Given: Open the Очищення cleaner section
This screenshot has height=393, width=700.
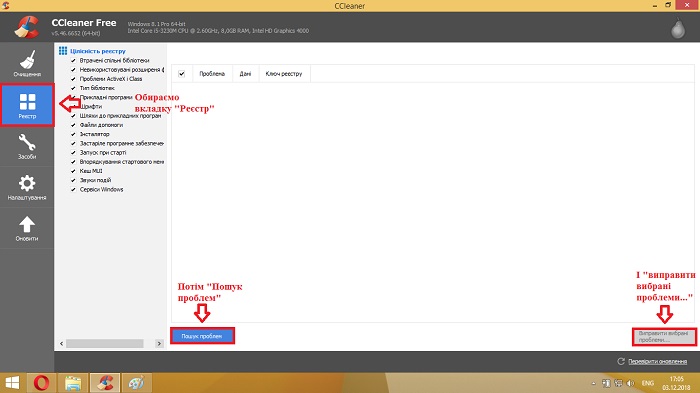Looking at the screenshot, I should pos(27,63).
